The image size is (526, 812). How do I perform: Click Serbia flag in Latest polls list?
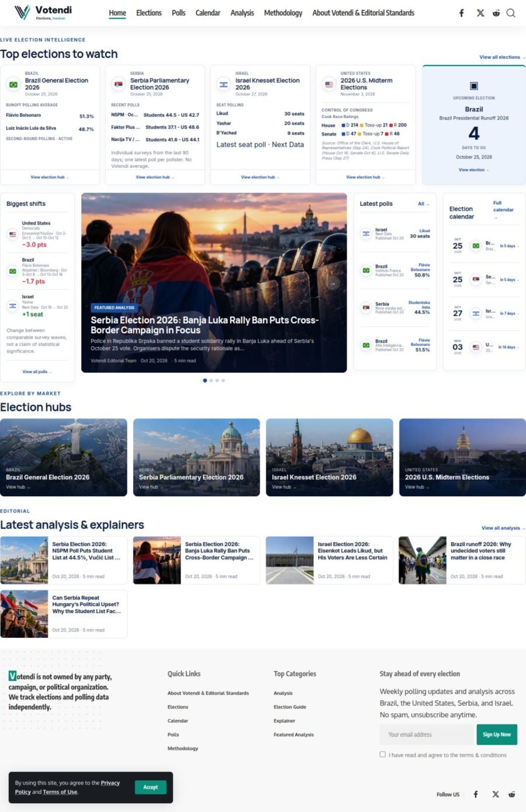pos(366,307)
